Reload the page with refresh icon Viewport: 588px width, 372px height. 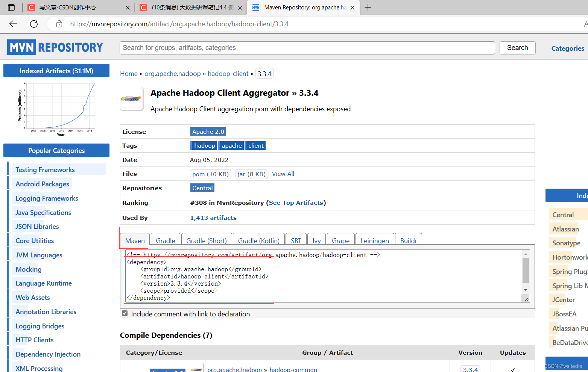[x=34, y=24]
